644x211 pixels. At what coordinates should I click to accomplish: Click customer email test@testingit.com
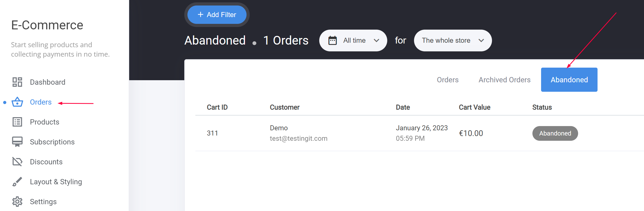click(299, 138)
